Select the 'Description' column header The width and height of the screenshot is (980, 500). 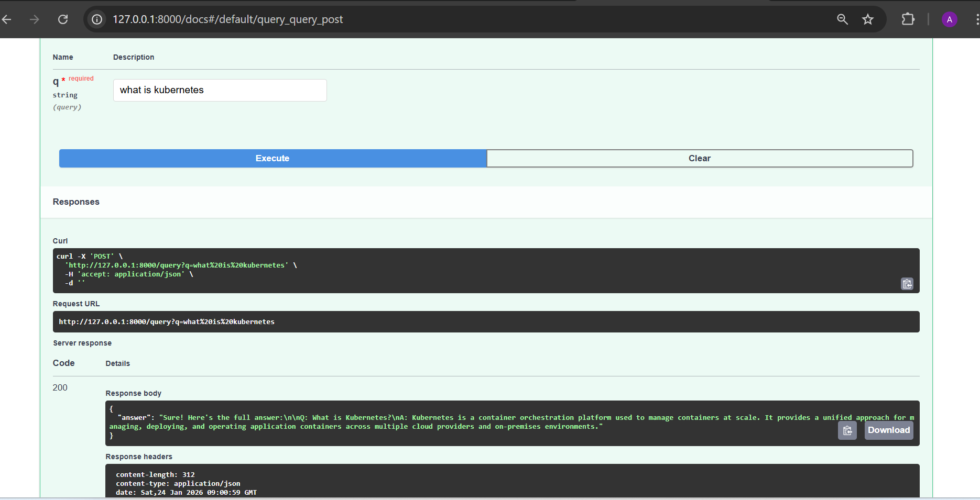point(134,57)
